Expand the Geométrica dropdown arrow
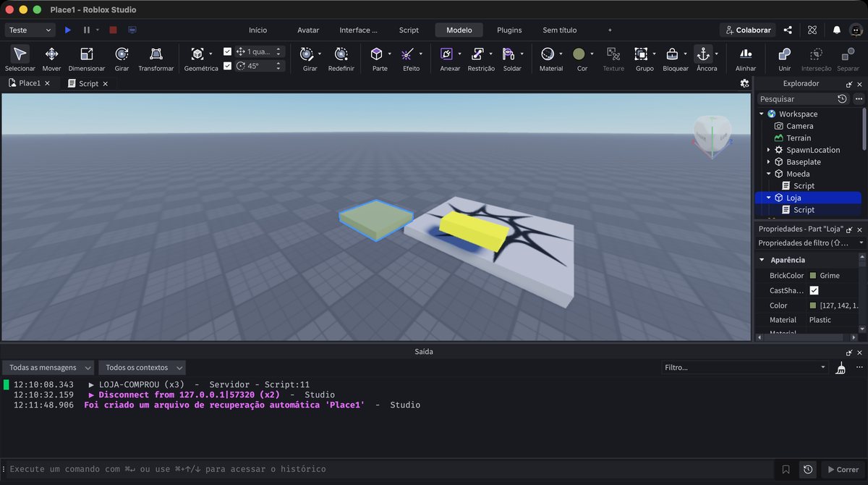868x485 pixels. click(210, 54)
